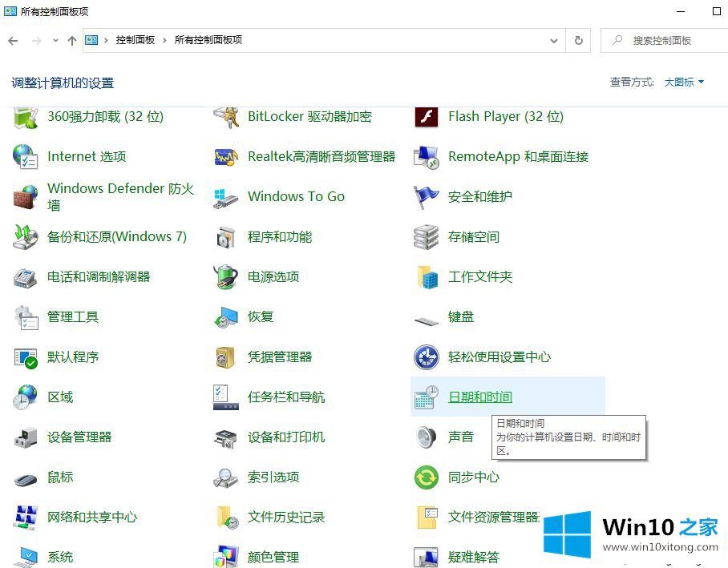Open the 工作文件夹 icon
This screenshot has width=728, height=568.
(427, 277)
